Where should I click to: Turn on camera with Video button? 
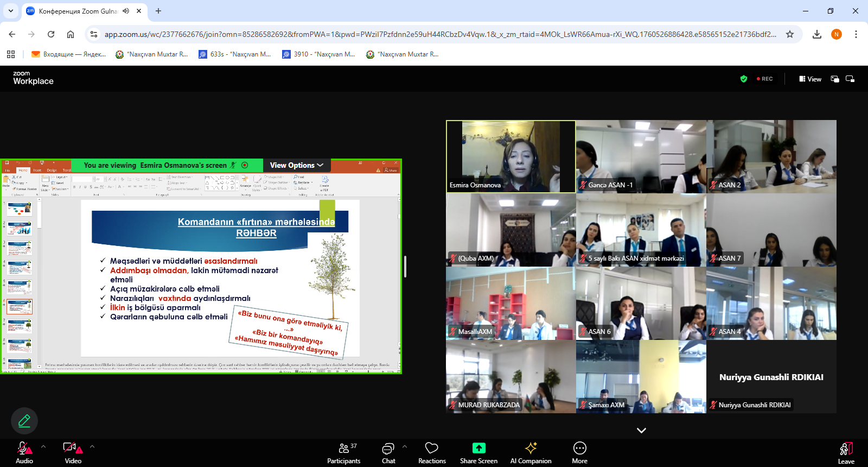72,453
